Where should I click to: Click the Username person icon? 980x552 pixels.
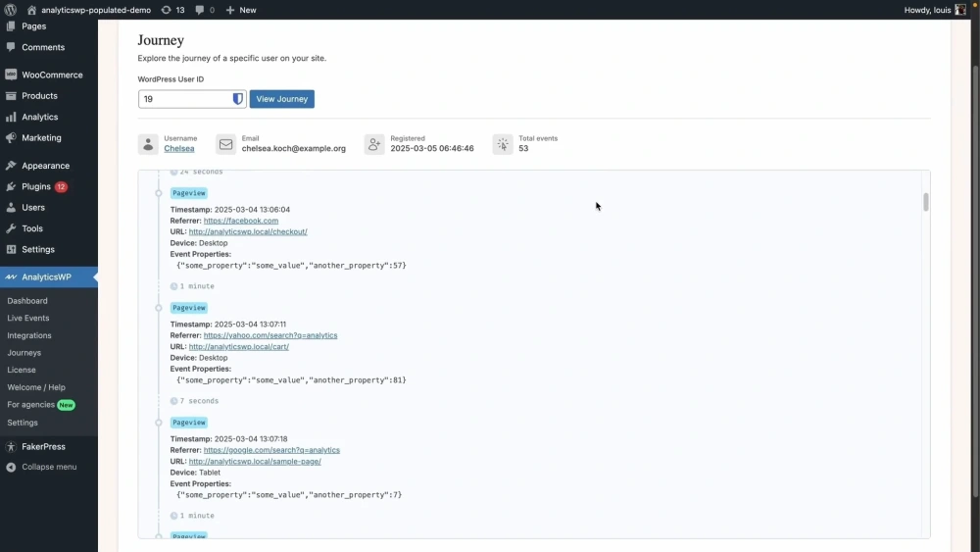(x=148, y=144)
